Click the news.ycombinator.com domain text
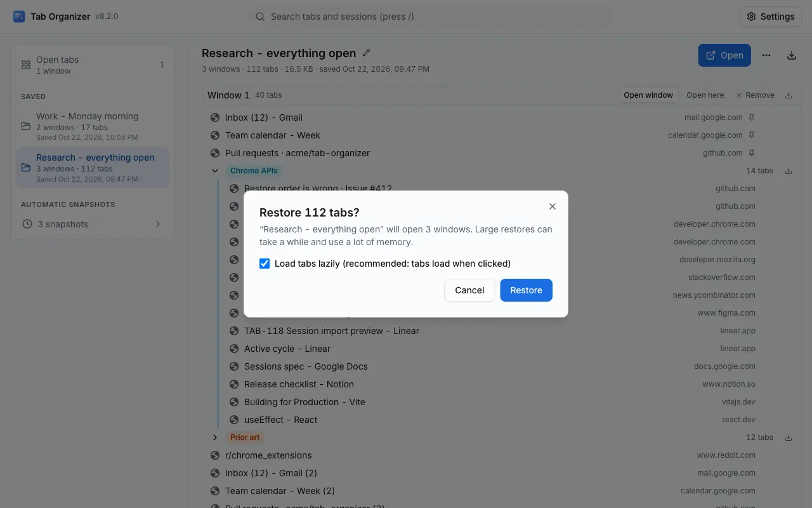 pos(714,295)
